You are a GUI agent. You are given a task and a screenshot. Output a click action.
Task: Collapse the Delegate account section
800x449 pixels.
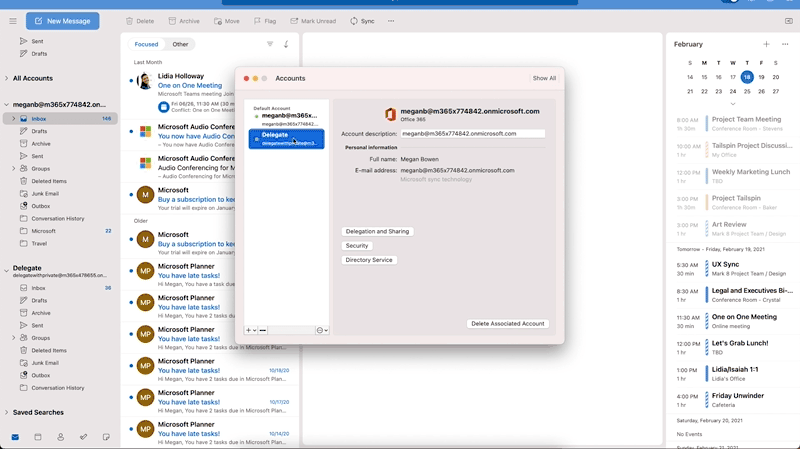(x=7, y=271)
